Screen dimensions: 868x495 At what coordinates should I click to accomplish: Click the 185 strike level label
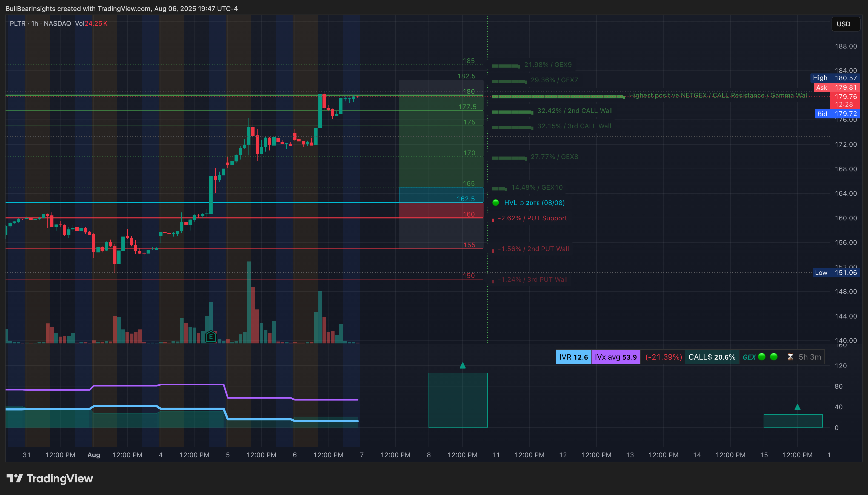(469, 61)
